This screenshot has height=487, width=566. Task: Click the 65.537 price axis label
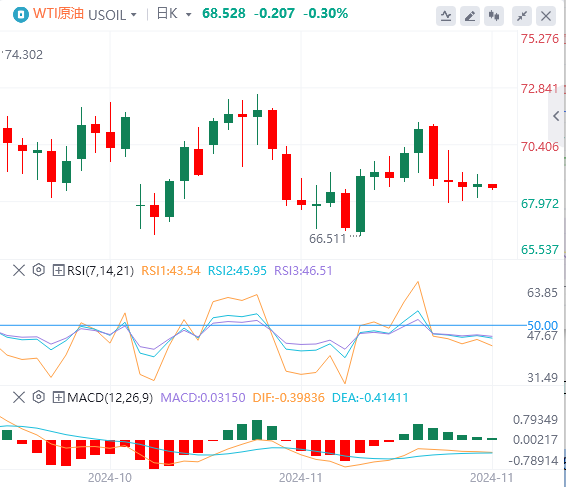coord(540,249)
